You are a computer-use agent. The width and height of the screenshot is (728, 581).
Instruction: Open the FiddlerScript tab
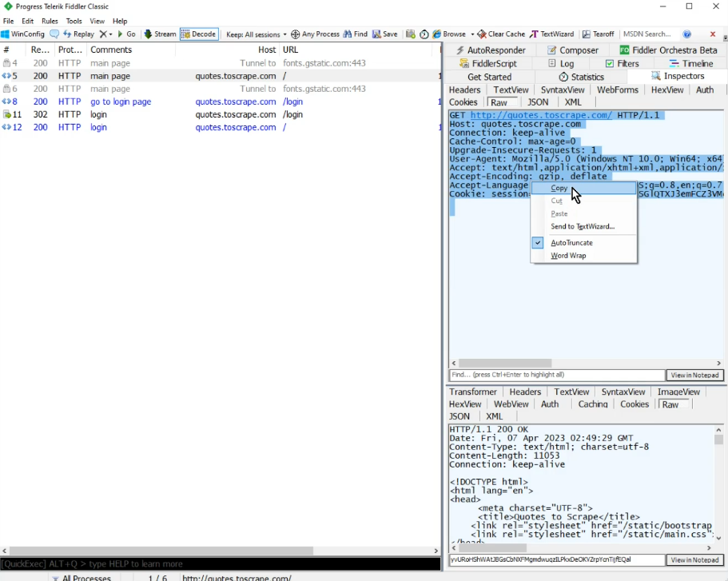487,64
